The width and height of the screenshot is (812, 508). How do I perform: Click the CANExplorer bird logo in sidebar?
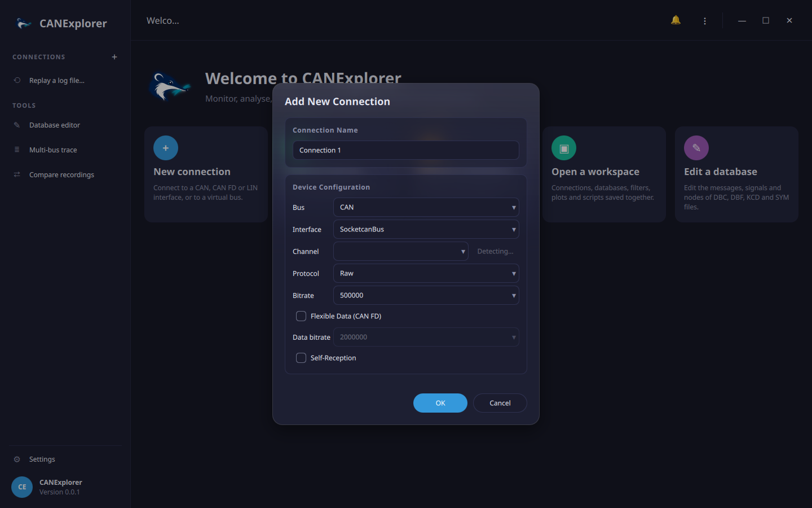click(24, 23)
